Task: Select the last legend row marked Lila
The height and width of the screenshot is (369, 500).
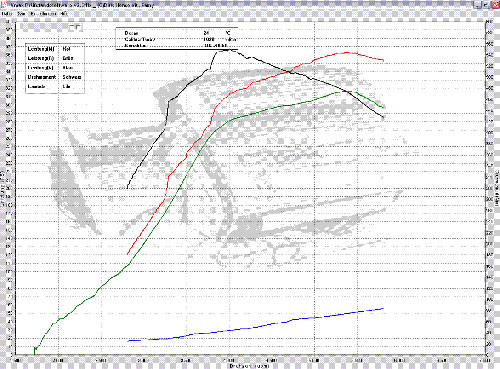Action: (55, 87)
